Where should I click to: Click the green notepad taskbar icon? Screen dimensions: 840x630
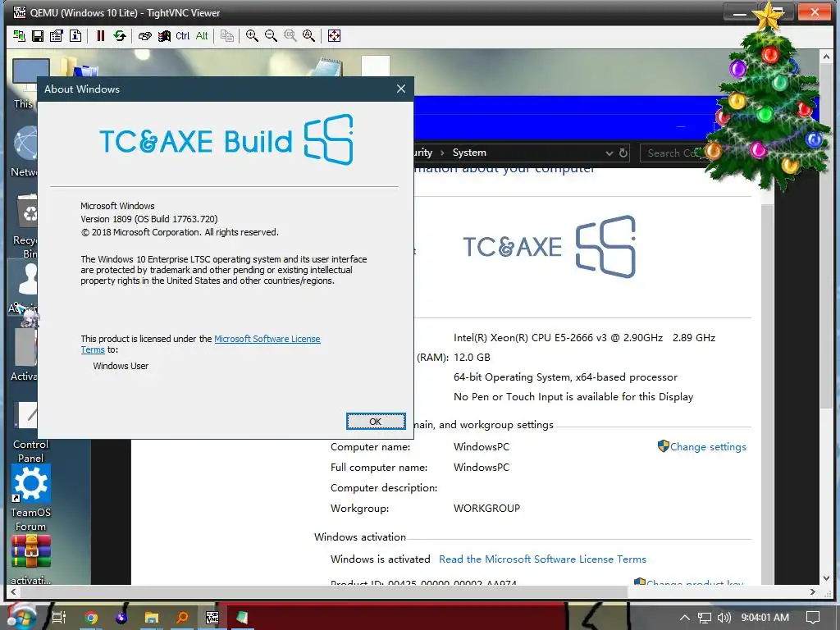(x=242, y=618)
